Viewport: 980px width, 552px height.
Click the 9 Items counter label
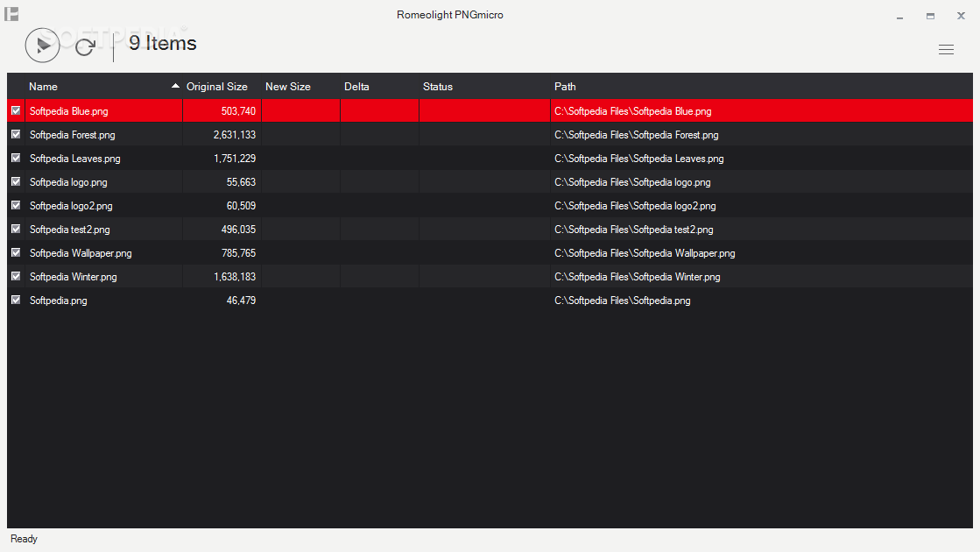pos(163,43)
